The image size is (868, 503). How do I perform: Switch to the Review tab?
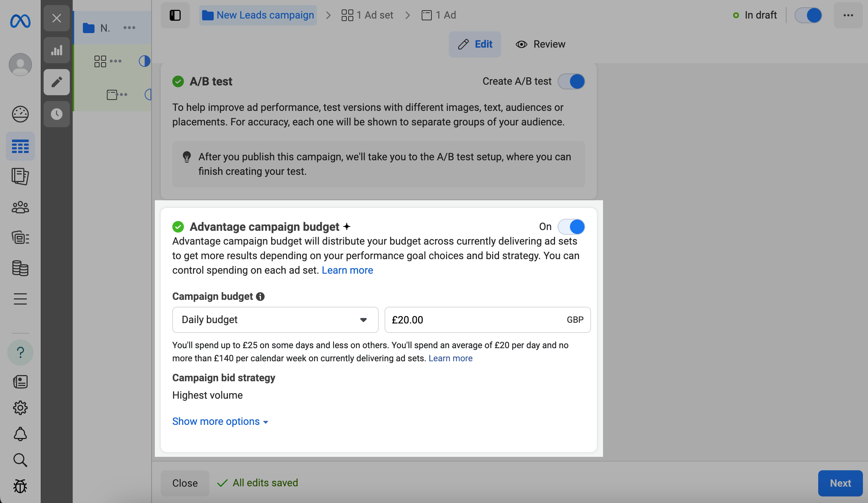[541, 44]
